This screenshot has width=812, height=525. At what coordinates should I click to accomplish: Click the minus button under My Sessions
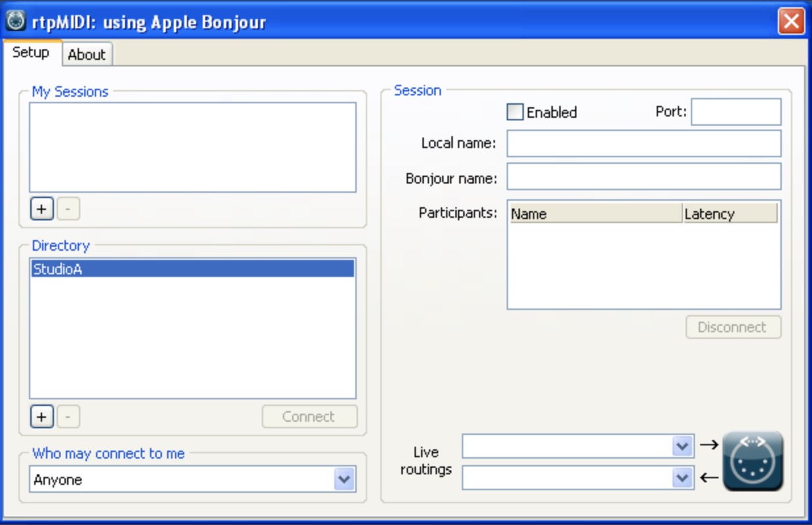(x=68, y=209)
